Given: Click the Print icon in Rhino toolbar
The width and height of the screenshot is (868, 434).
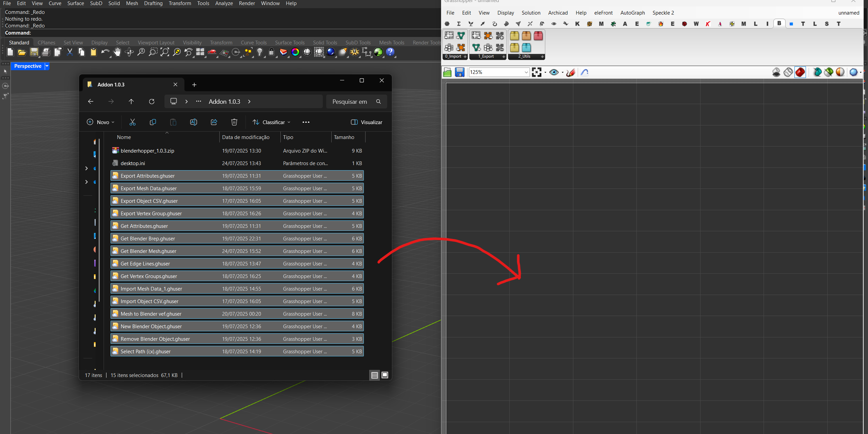Looking at the screenshot, I should [x=46, y=52].
